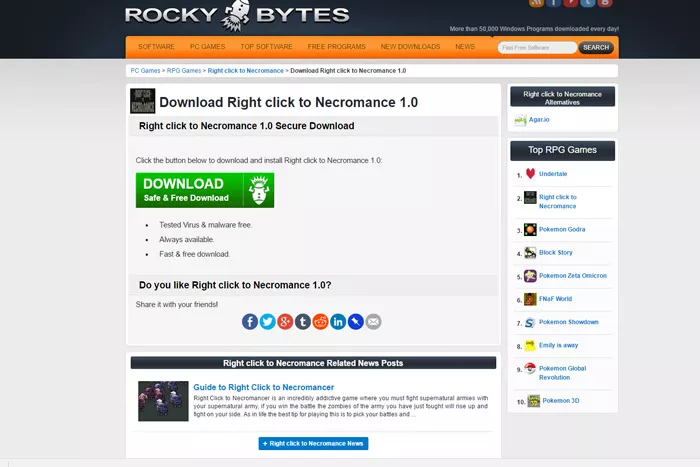Open the guide article thumbnail image
This screenshot has width=700, height=467.
point(163,401)
